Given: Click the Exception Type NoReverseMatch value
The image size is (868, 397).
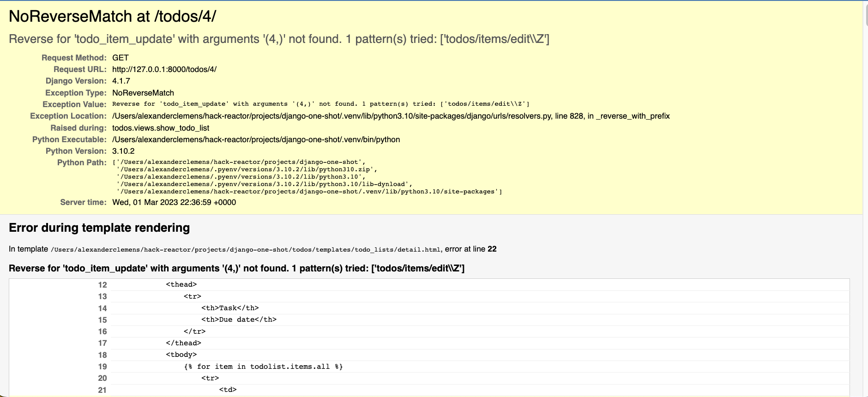Looking at the screenshot, I should (x=143, y=93).
